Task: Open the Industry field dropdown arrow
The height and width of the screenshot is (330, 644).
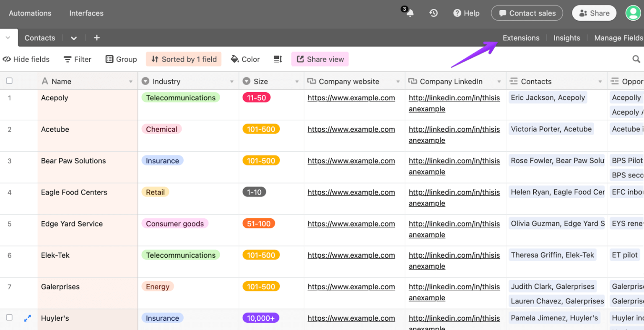Action: tap(231, 81)
